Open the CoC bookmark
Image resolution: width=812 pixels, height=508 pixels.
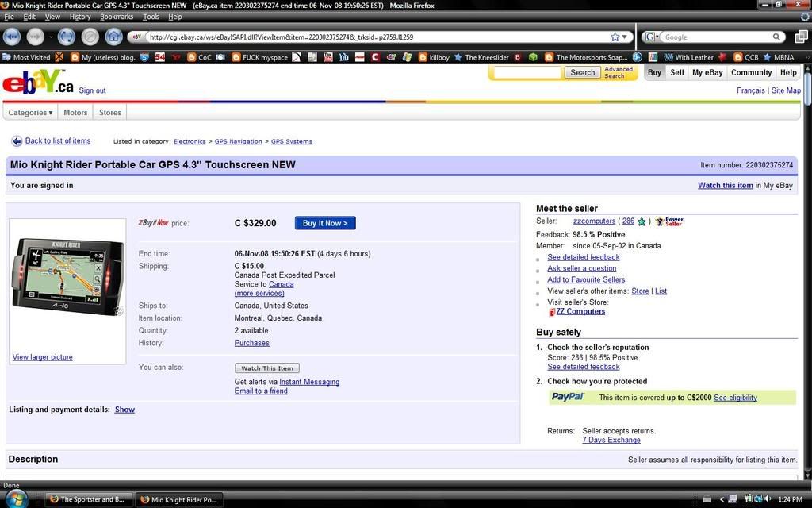point(199,57)
